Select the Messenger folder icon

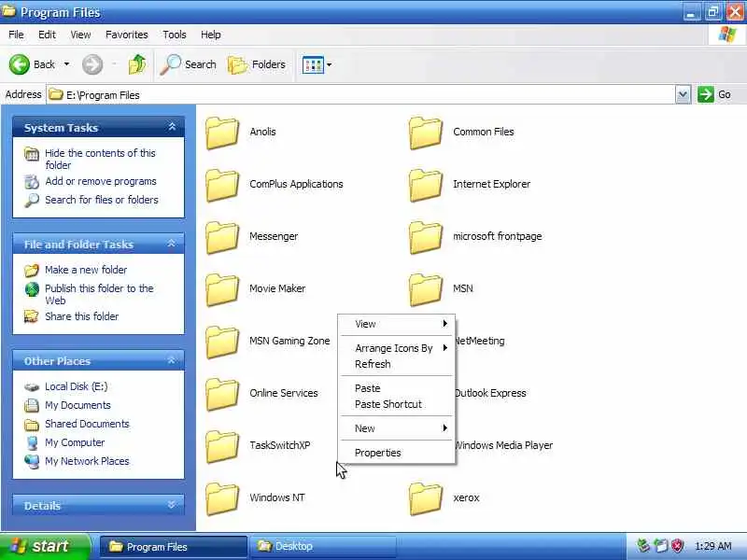pyautogui.click(x=222, y=238)
